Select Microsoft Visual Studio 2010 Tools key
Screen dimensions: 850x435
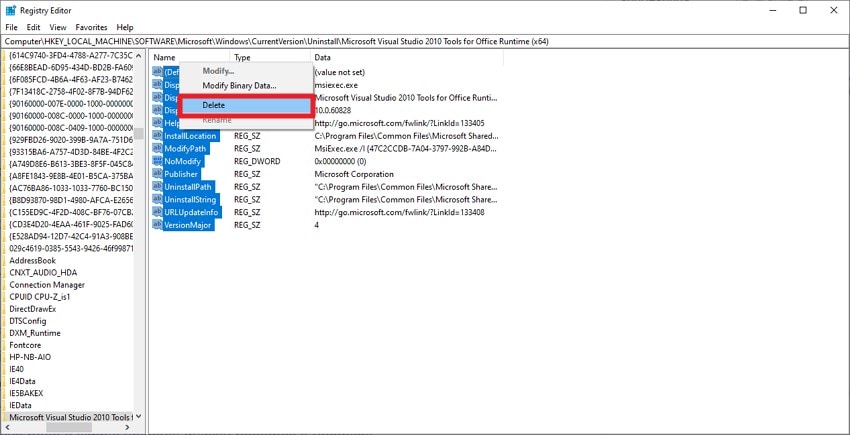tap(69, 417)
